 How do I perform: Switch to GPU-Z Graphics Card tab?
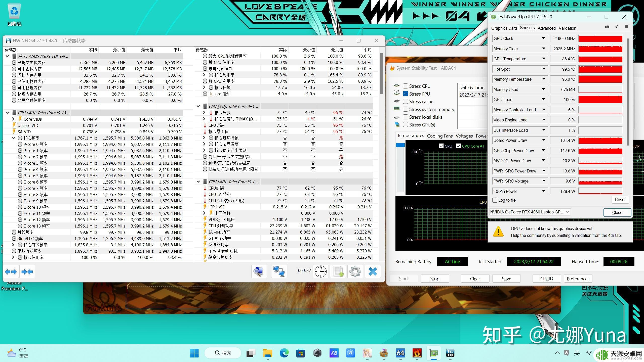coord(504,28)
